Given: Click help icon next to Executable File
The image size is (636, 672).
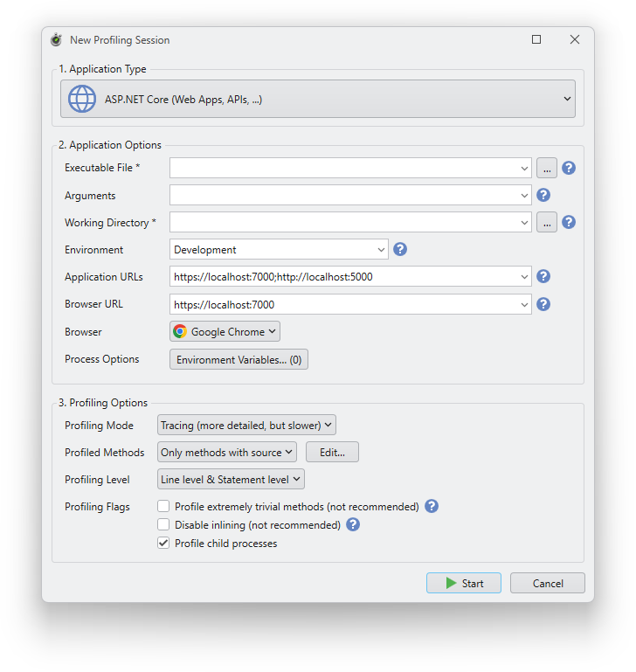Looking at the screenshot, I should tap(569, 168).
